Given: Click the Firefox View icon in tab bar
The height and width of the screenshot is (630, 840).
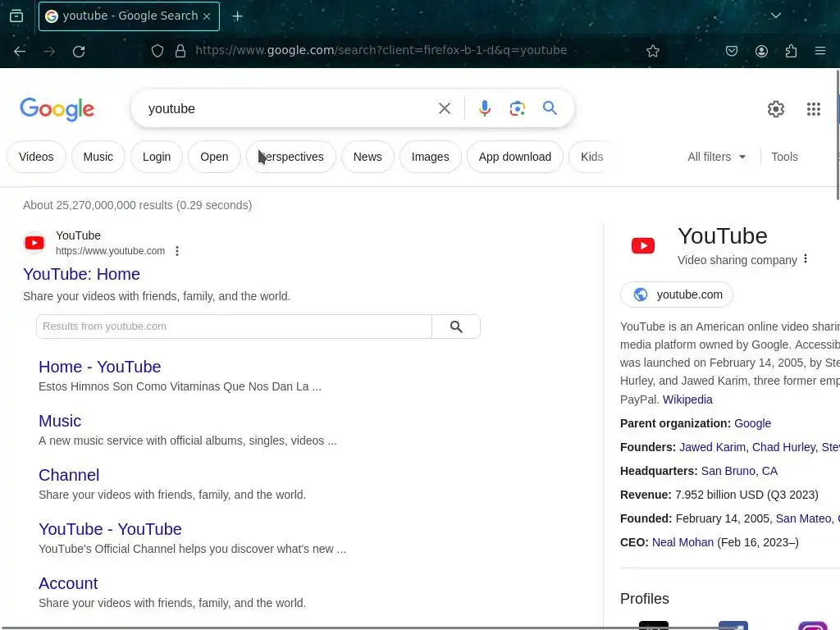Looking at the screenshot, I should (16, 16).
